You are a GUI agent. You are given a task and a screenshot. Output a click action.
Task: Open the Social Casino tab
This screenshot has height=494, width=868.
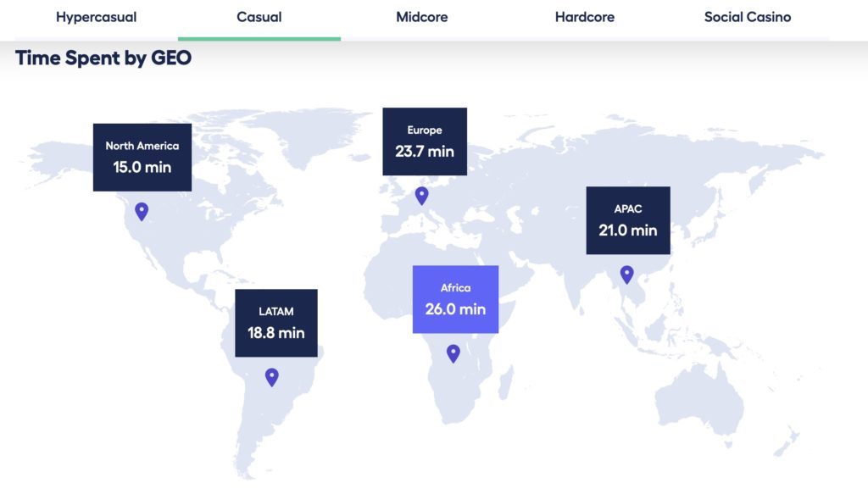click(747, 17)
